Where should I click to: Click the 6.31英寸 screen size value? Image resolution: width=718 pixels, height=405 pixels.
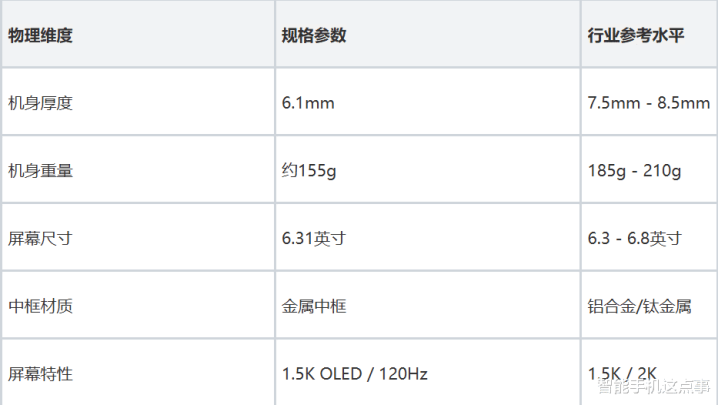314,239
